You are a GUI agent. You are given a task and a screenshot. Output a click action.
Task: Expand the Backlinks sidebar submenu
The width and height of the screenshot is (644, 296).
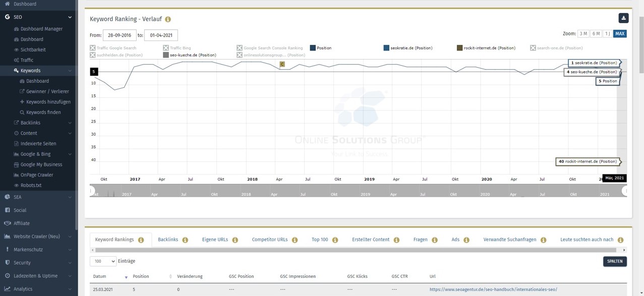point(70,123)
